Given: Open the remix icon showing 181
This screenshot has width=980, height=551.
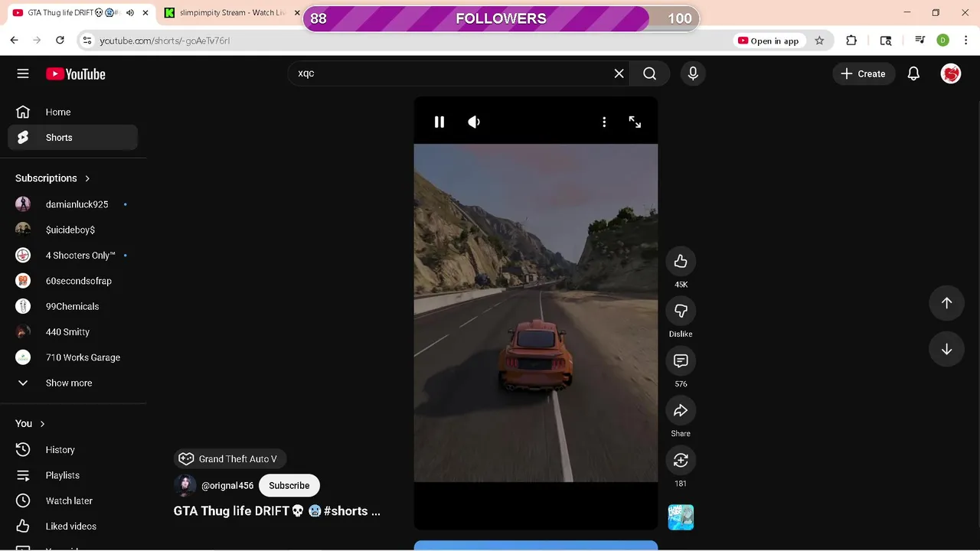Looking at the screenshot, I should (x=681, y=461).
